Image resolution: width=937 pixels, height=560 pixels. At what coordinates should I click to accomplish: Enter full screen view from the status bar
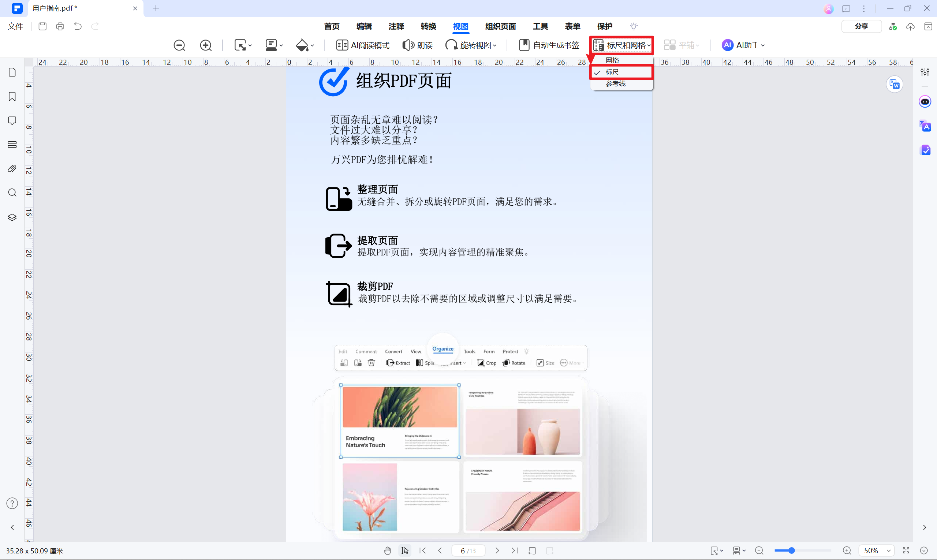pos(907,550)
